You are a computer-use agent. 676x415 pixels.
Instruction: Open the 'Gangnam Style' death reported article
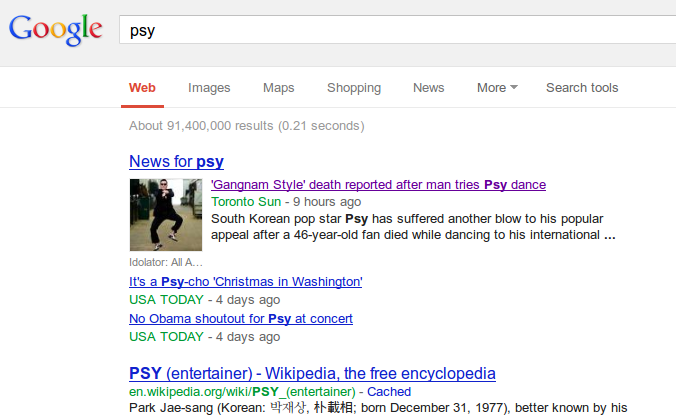tap(379, 185)
